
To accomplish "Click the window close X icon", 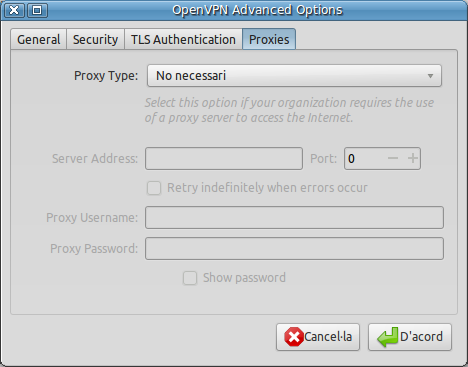I will (x=14, y=10).
